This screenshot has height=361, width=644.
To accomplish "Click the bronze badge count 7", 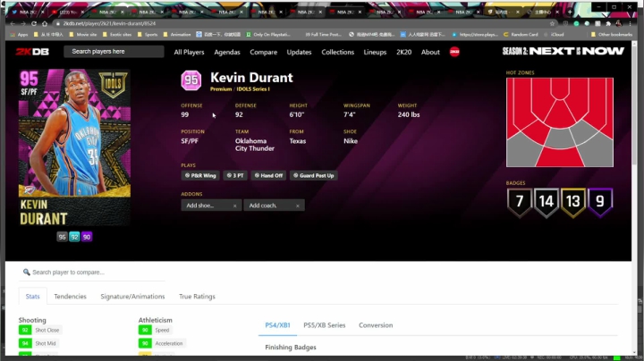I will pyautogui.click(x=519, y=202).
